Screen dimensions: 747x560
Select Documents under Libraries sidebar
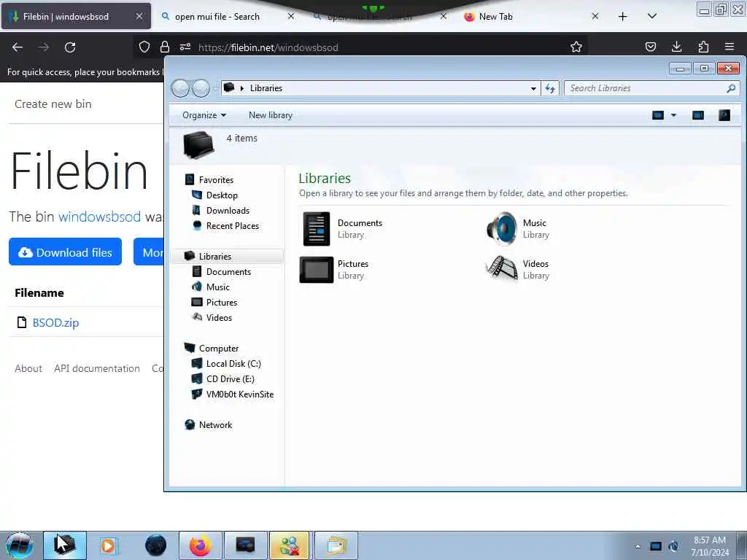pos(228,271)
